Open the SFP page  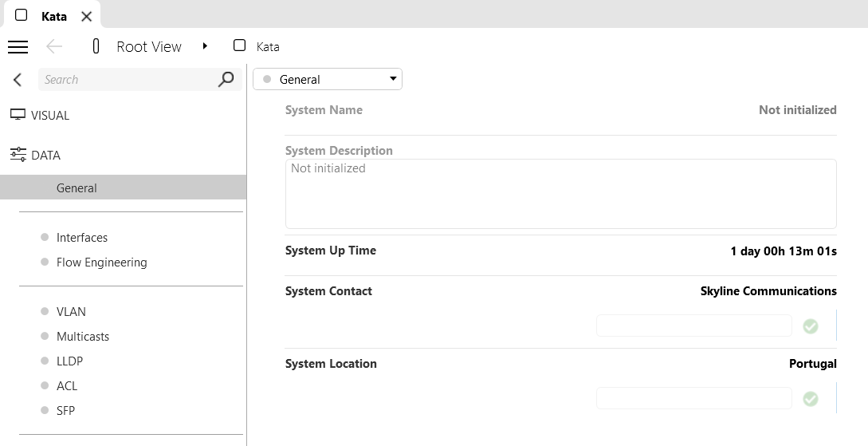click(x=65, y=411)
